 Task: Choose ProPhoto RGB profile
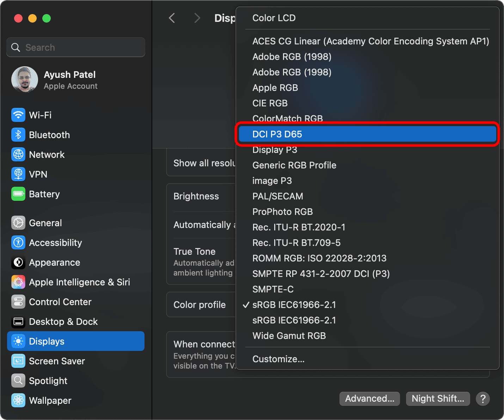(x=283, y=212)
